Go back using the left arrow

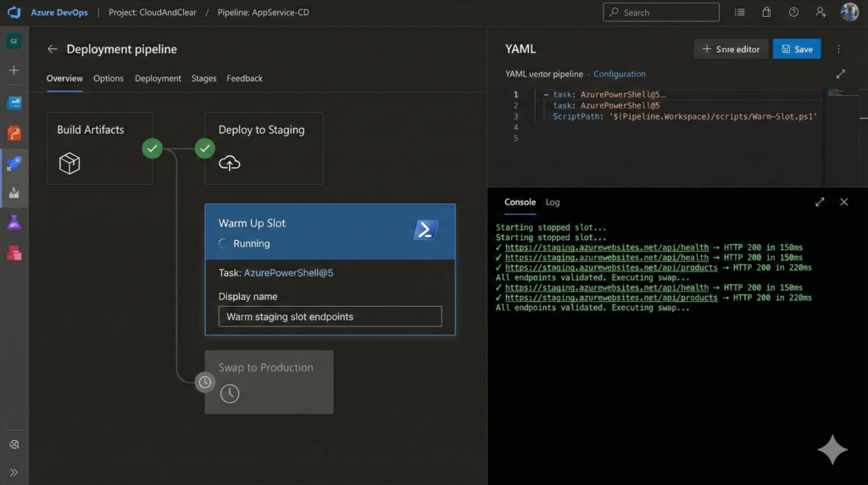click(53, 49)
